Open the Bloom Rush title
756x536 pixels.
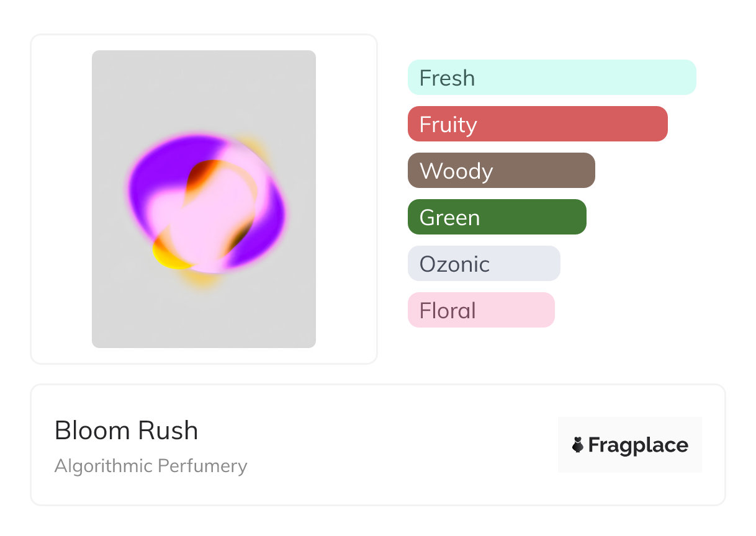tap(126, 431)
